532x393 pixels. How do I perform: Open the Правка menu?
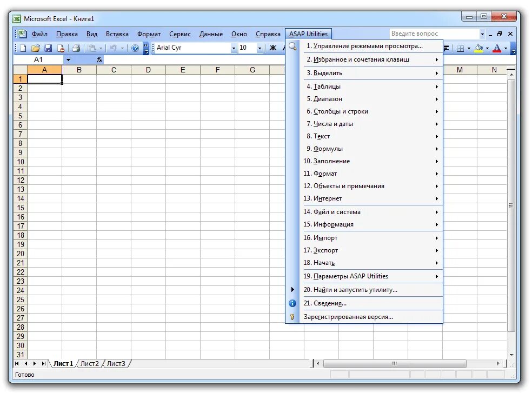pyautogui.click(x=67, y=34)
